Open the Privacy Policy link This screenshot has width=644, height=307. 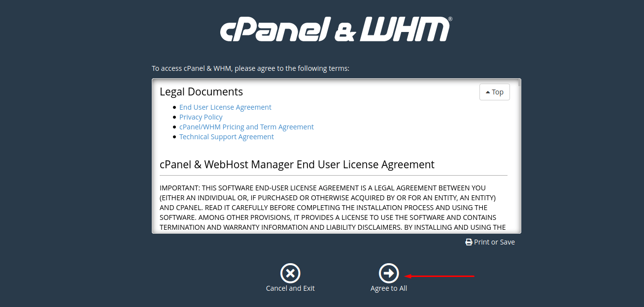[201, 117]
